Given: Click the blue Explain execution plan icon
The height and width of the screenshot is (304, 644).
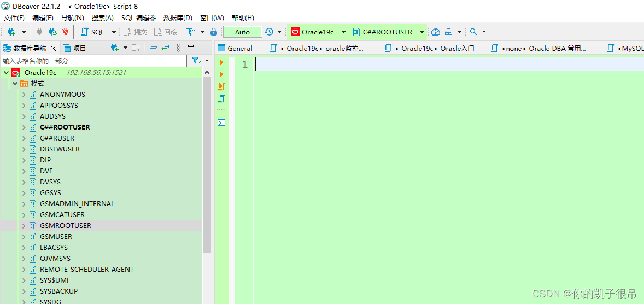Looking at the screenshot, I should (x=221, y=98).
